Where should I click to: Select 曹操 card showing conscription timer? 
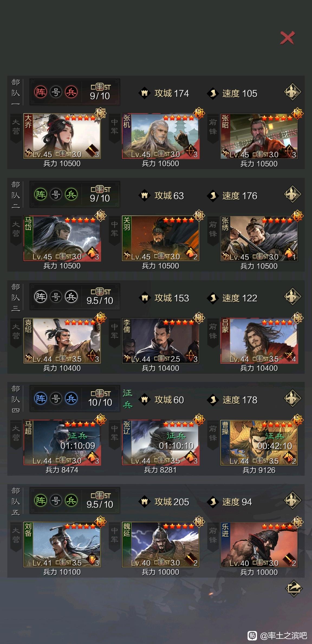(259, 443)
